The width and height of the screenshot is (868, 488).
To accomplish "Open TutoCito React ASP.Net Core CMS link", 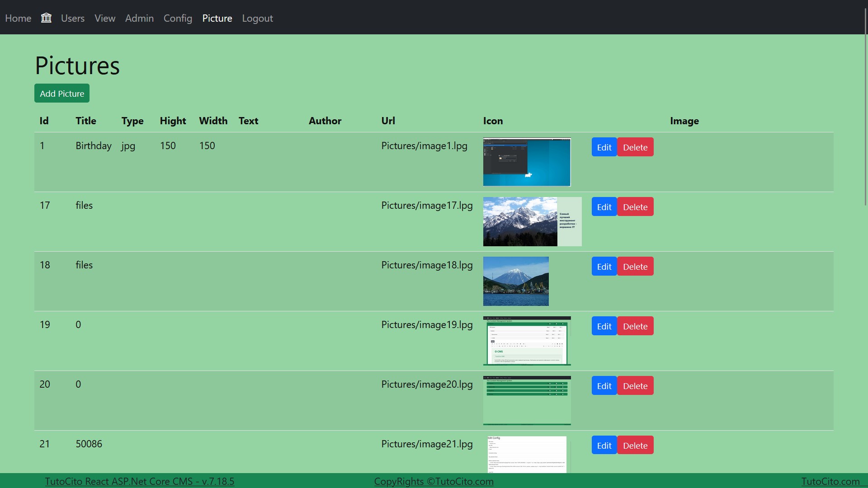I will point(139,481).
